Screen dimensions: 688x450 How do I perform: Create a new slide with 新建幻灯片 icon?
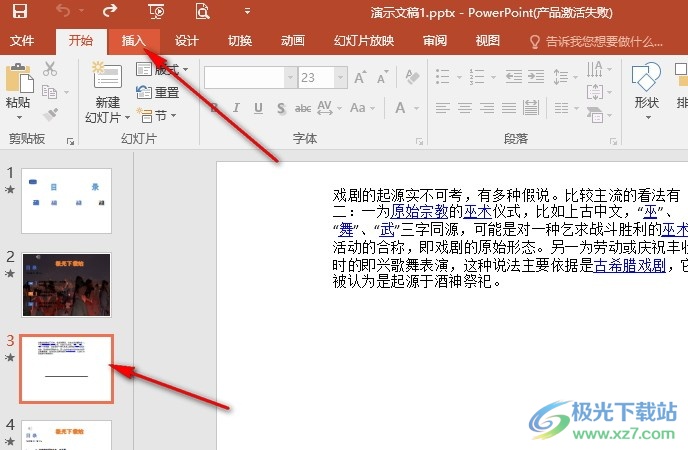[108, 75]
